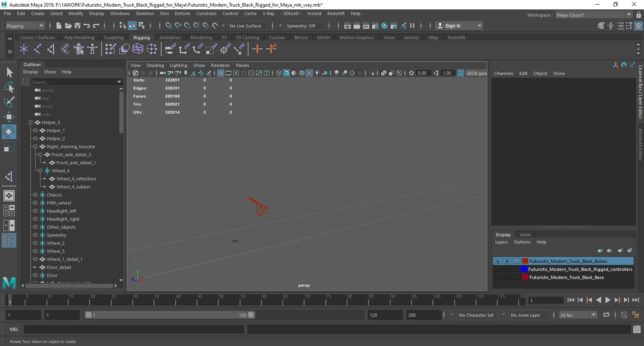This screenshot has width=644, height=346.
Task: Click the MEL command language button
Action: pyautogui.click(x=14, y=330)
